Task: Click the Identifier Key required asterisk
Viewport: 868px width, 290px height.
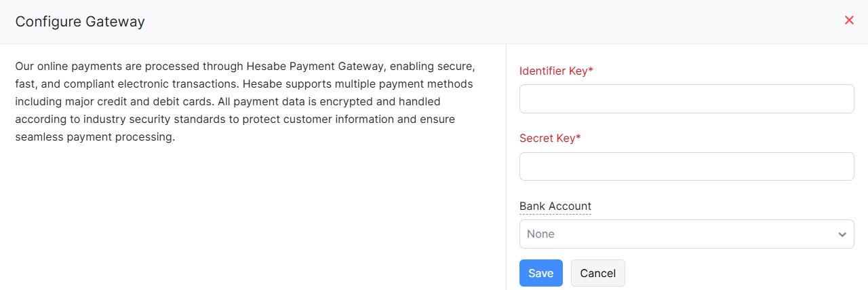Action: pos(591,71)
